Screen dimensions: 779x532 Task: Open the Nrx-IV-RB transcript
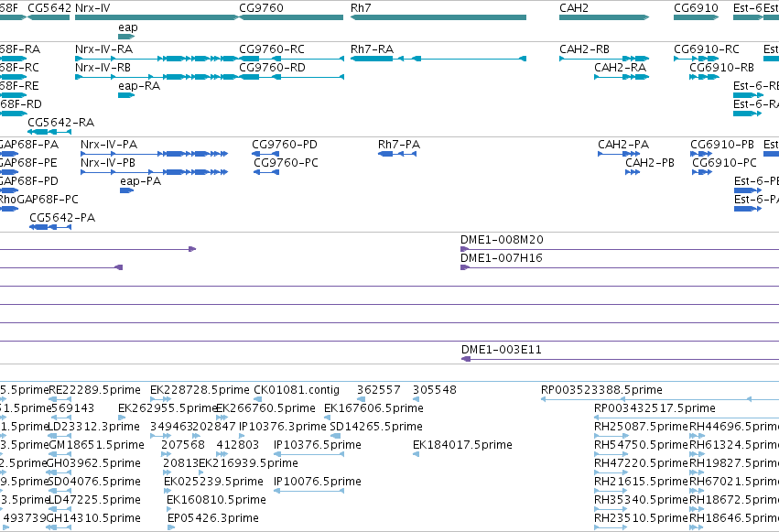(x=157, y=77)
